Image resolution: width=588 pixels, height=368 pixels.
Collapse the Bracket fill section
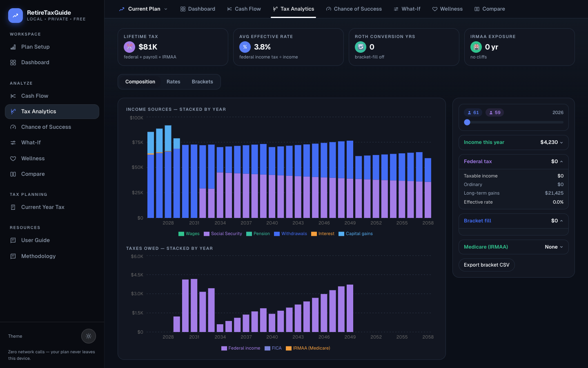click(514, 221)
